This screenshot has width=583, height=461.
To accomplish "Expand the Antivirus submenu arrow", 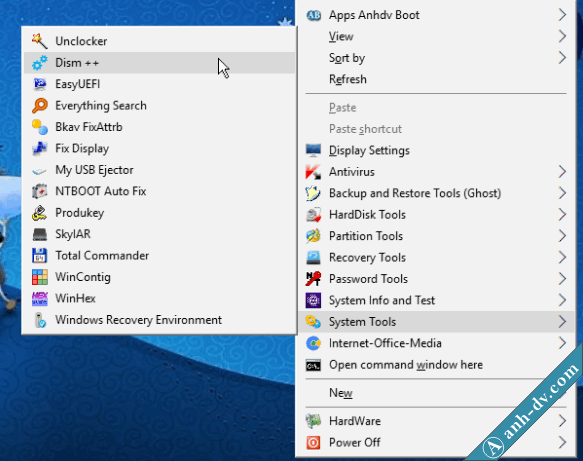I will point(562,172).
